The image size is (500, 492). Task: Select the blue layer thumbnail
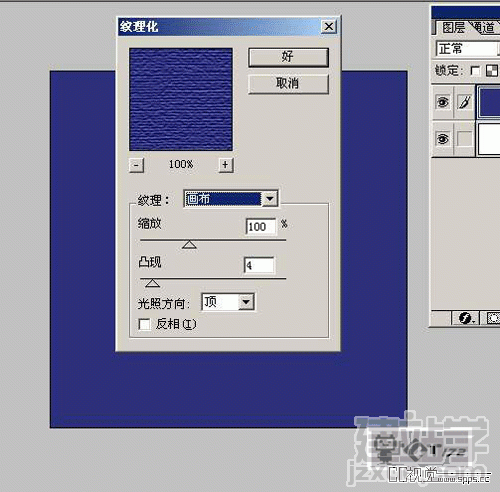(x=490, y=102)
